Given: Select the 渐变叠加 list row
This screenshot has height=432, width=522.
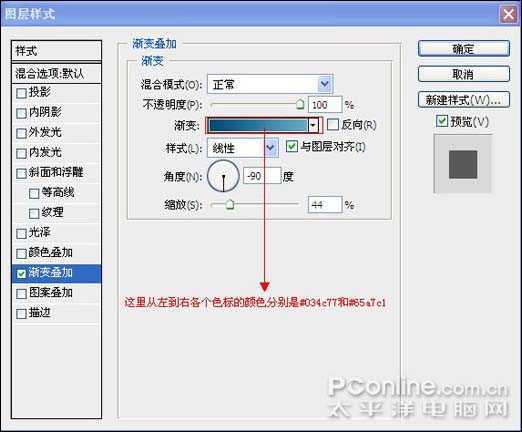Looking at the screenshot, I should pos(56,274).
